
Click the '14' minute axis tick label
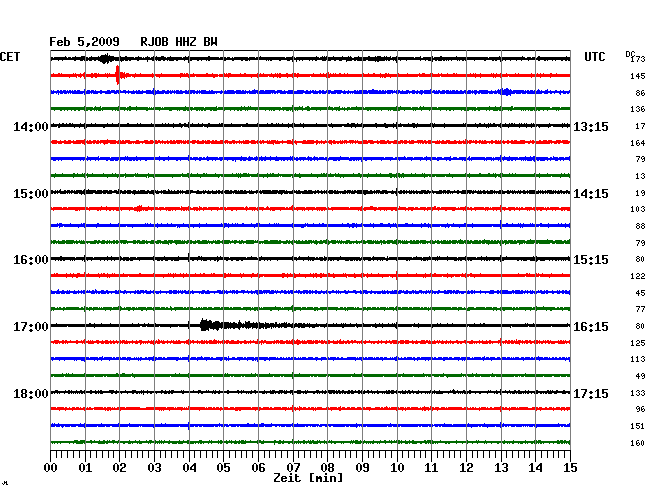point(535,468)
